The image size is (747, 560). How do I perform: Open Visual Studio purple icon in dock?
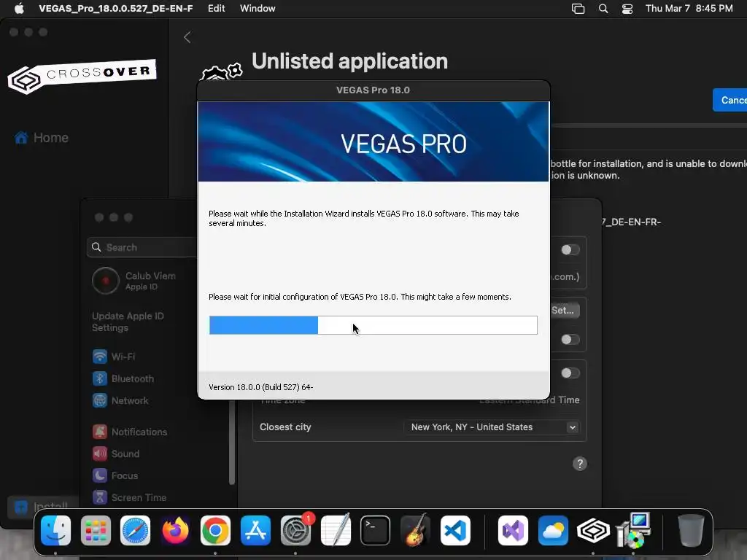[513, 530]
